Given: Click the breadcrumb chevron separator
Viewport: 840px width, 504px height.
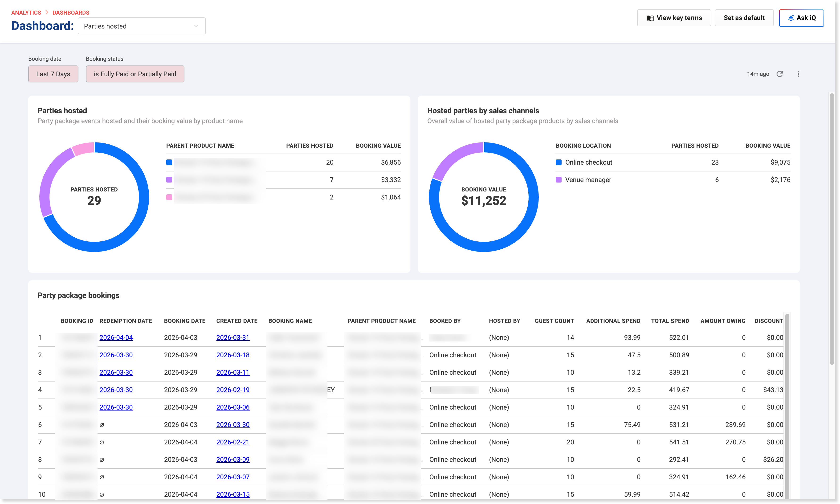Looking at the screenshot, I should click(47, 12).
